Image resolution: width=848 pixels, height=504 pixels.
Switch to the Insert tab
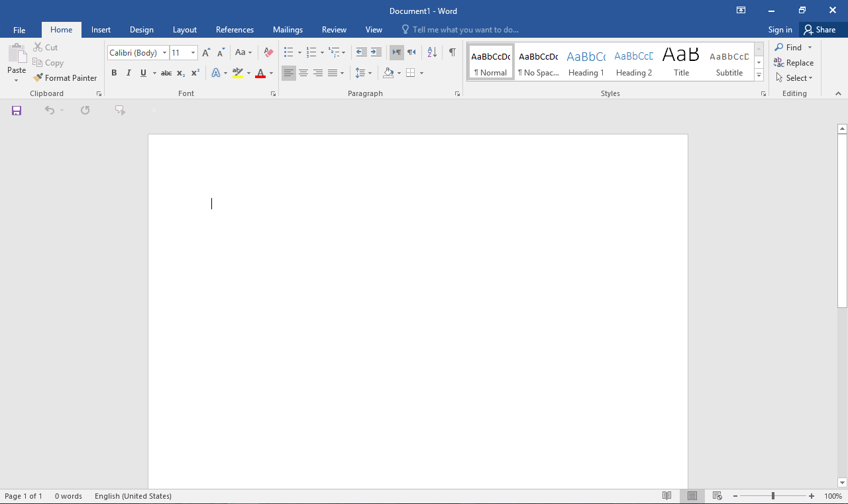101,30
